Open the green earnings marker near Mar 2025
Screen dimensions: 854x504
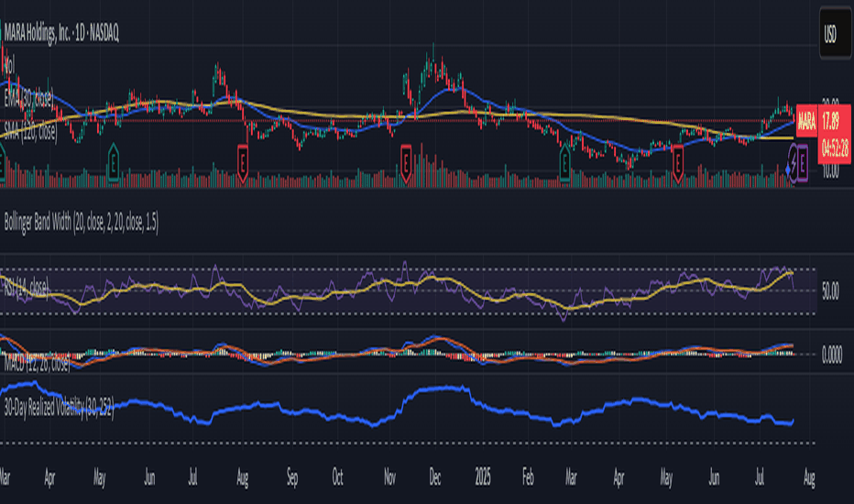click(x=564, y=162)
